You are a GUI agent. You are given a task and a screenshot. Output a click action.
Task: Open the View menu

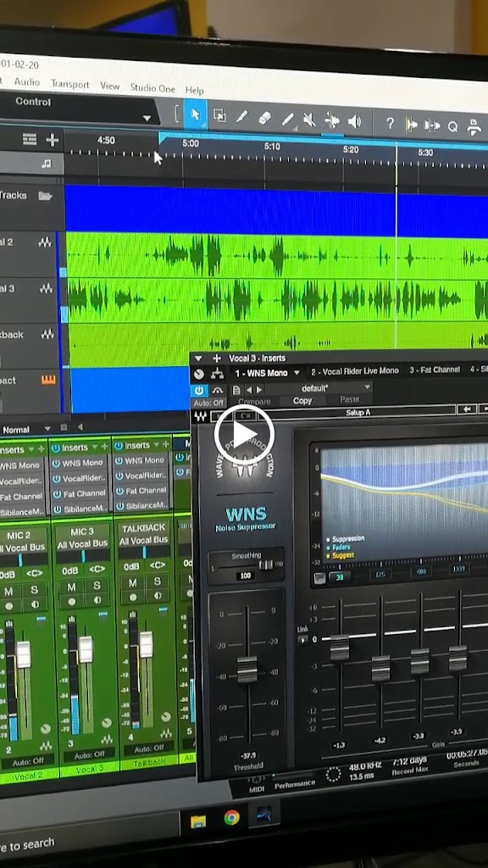pyautogui.click(x=109, y=86)
